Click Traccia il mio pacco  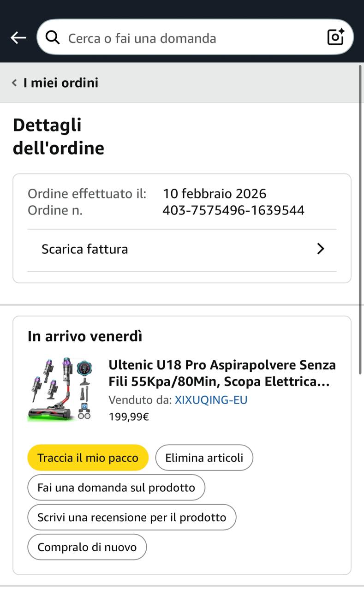point(88,458)
